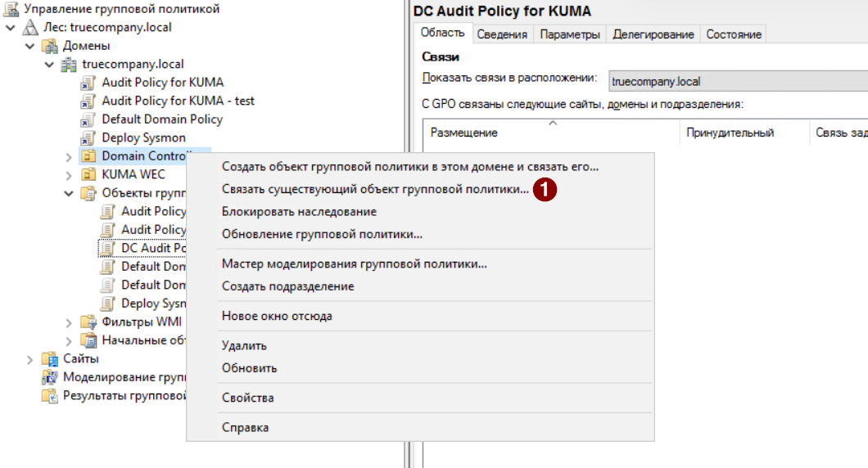The width and height of the screenshot is (868, 468).
Task: Click the Deploy Sysmon GPO scroll icon
Action: (x=108, y=304)
